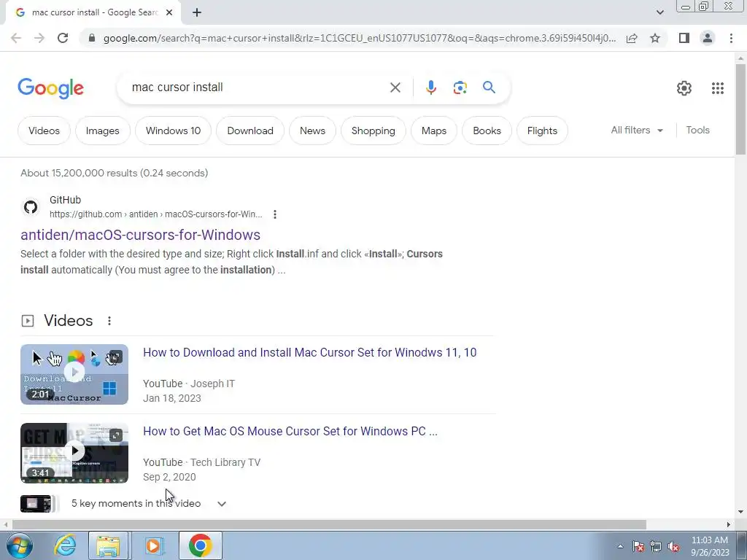
Task: Play the 3:41 Tech Library TV thumbnail
Action: click(74, 453)
